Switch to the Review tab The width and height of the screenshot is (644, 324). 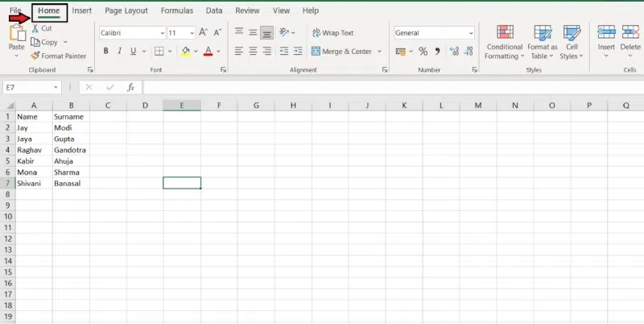pos(247,10)
